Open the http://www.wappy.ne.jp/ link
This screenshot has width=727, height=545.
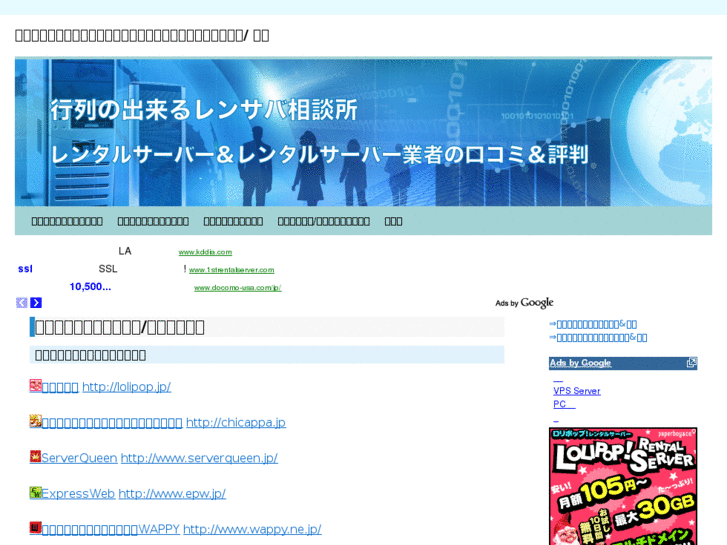(251, 529)
